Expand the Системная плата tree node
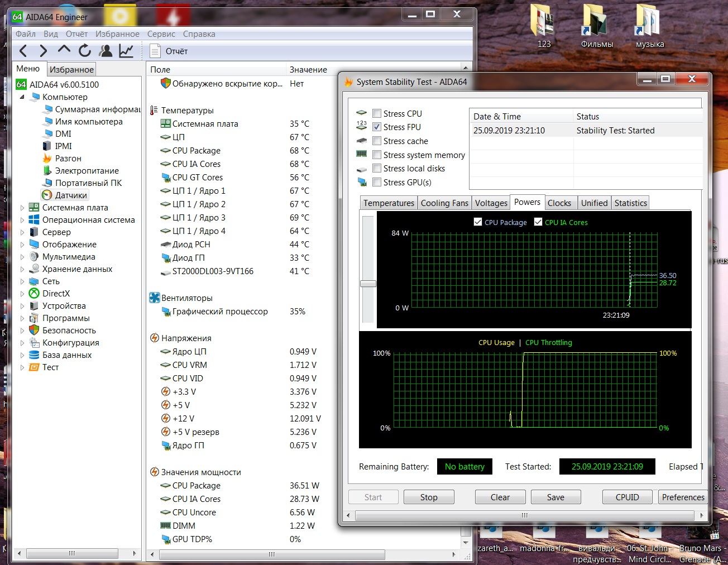The width and height of the screenshot is (728, 565). (x=22, y=208)
